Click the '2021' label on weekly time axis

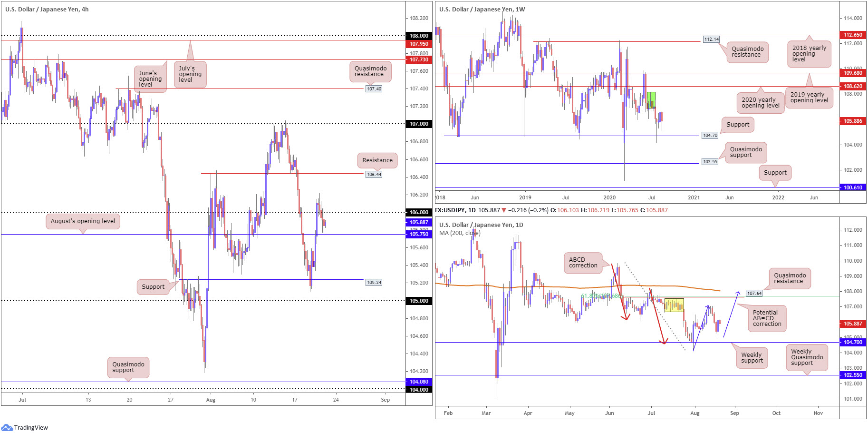[x=694, y=197]
